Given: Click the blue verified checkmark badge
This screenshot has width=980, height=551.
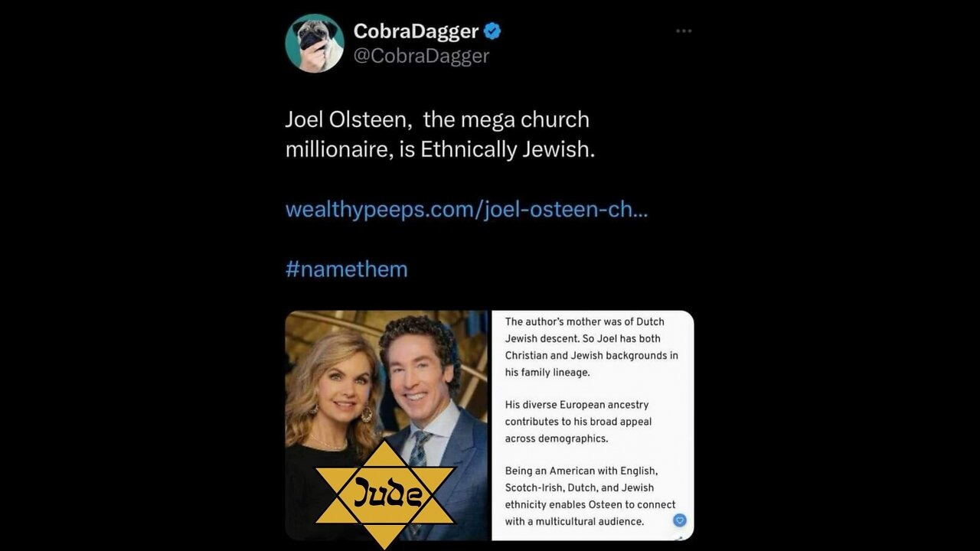Looking at the screenshot, I should click(494, 31).
